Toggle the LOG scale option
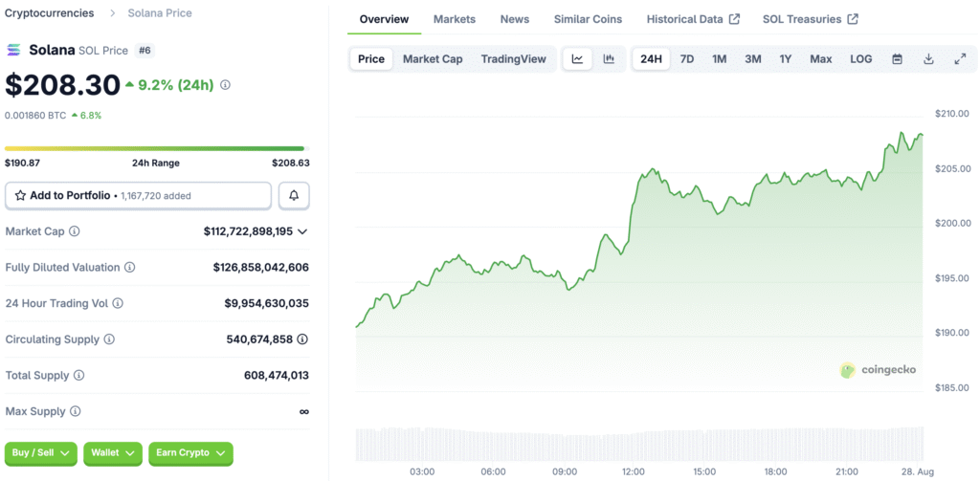The width and height of the screenshot is (980, 481). point(860,59)
